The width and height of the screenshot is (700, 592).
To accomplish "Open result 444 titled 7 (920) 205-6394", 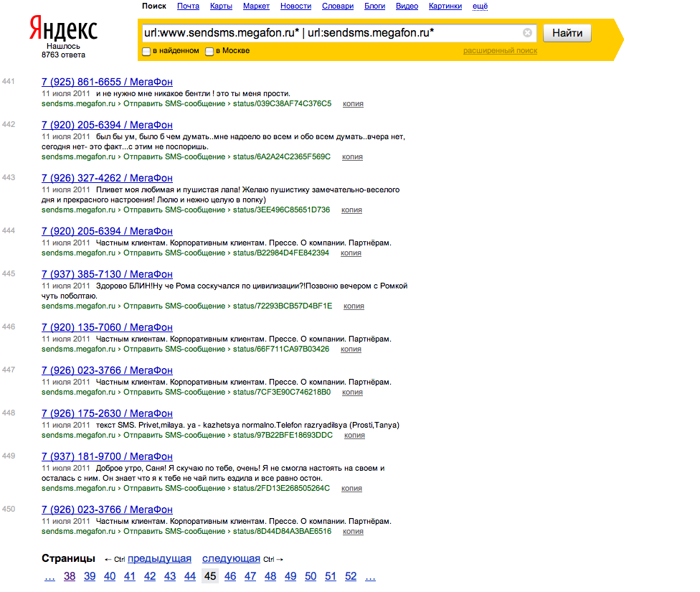I will click(x=107, y=231).
